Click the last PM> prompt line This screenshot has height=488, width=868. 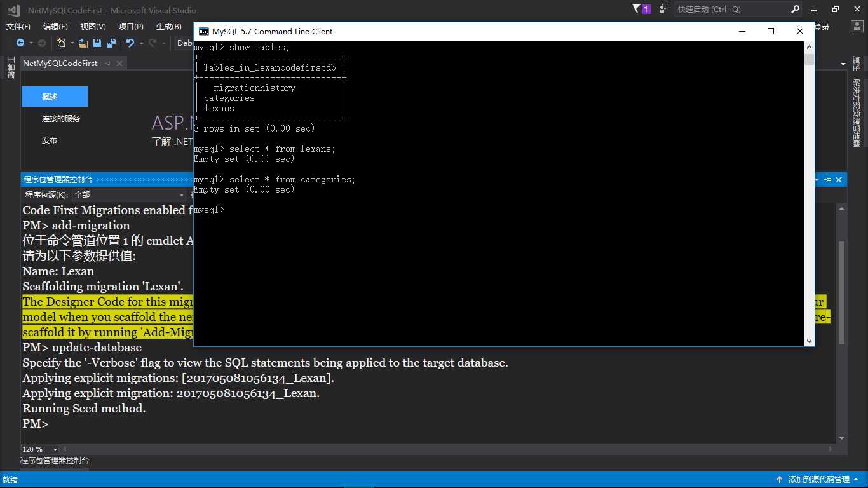tap(36, 424)
